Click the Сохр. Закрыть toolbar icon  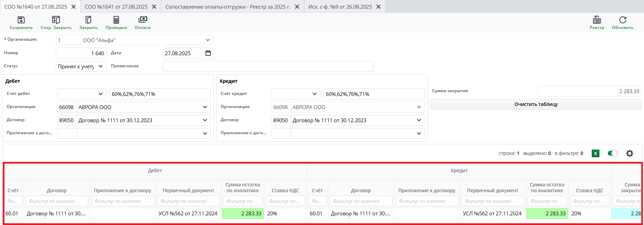[x=56, y=20]
